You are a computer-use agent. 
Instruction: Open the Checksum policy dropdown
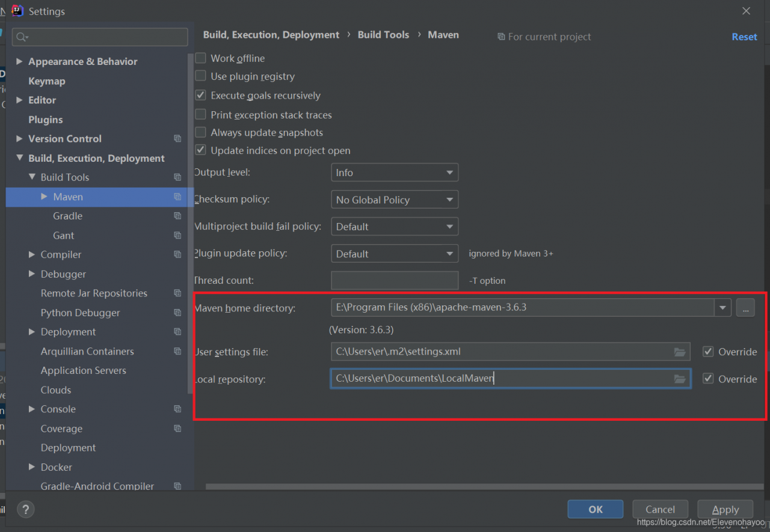tap(395, 200)
